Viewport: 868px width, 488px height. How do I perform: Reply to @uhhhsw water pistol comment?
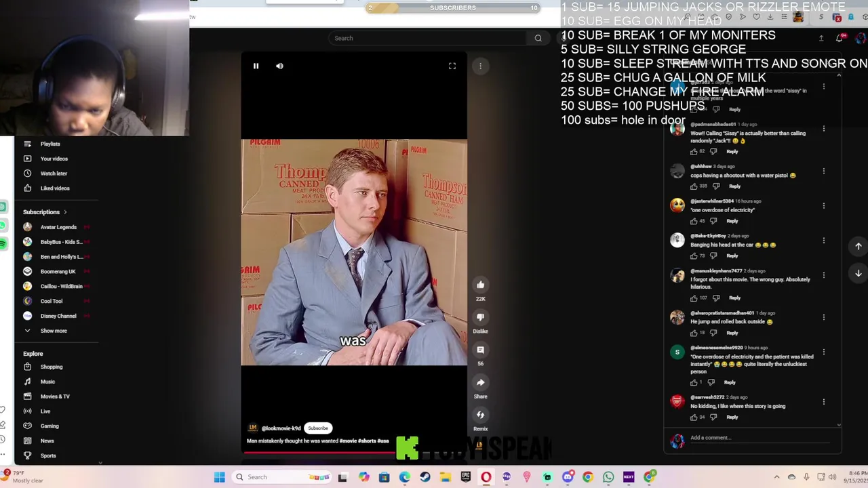(734, 186)
